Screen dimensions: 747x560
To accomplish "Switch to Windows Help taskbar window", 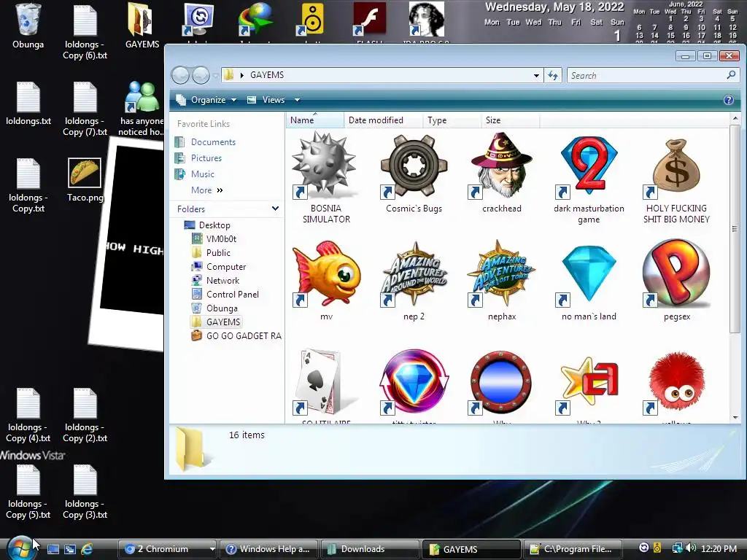I will [x=268, y=549].
